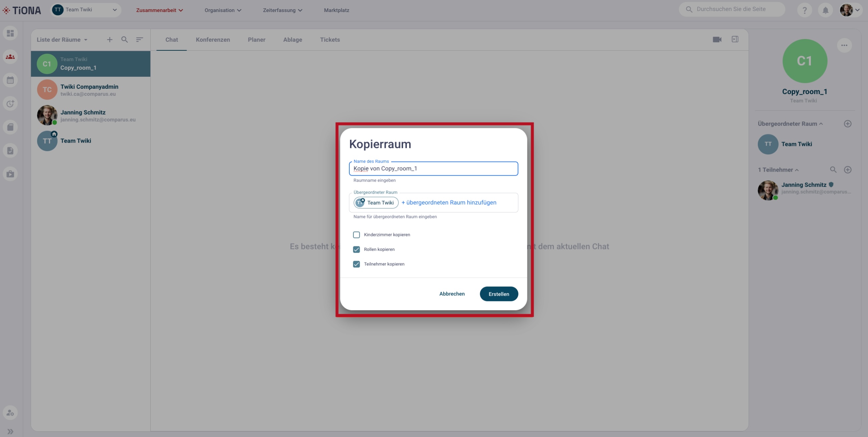Select the Copy_room_1 room in the list
868x437 pixels.
91,64
